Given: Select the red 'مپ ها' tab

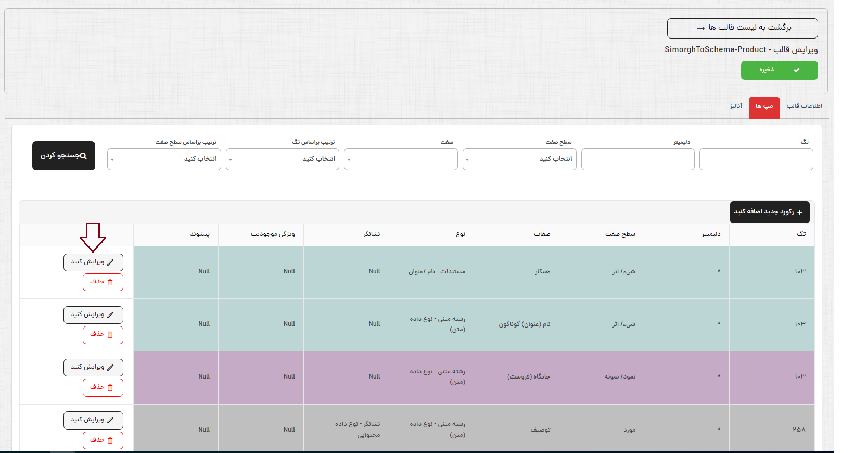Looking at the screenshot, I should [764, 107].
